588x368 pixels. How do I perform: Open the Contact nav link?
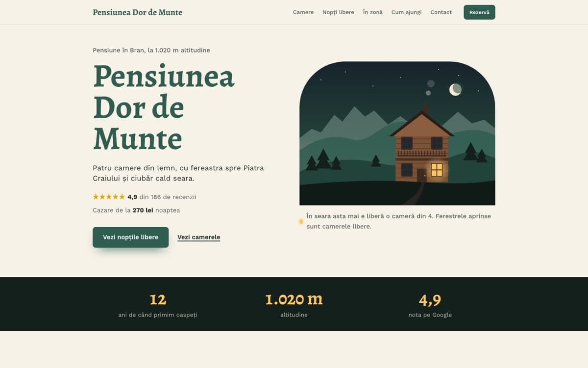(441, 12)
